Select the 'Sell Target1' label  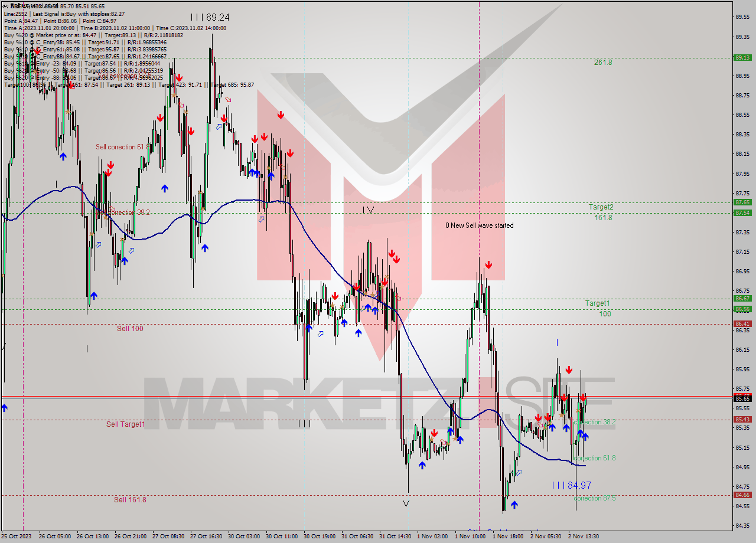click(125, 424)
